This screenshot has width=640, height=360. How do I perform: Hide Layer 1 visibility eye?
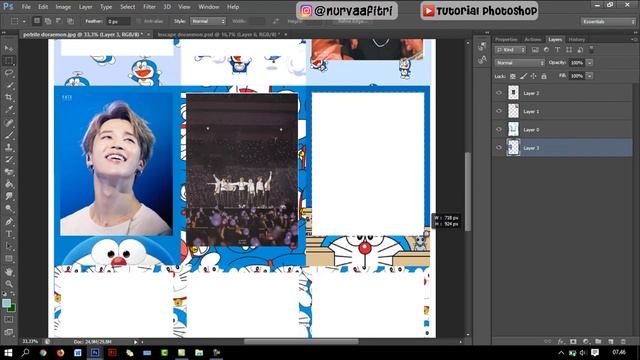pyautogui.click(x=499, y=111)
